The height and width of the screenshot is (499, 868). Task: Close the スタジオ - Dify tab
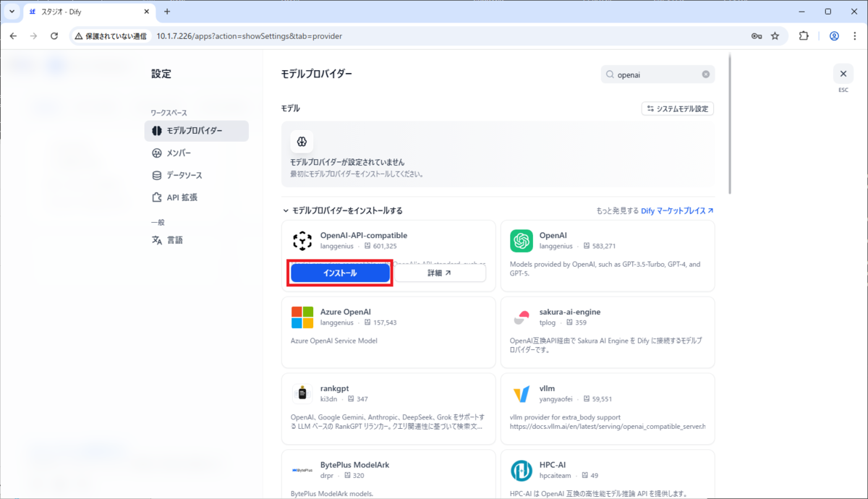(x=146, y=12)
